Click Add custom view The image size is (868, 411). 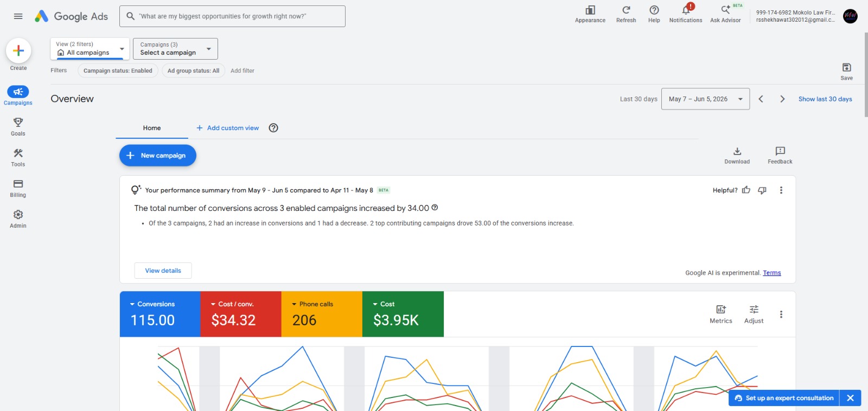[x=227, y=128]
